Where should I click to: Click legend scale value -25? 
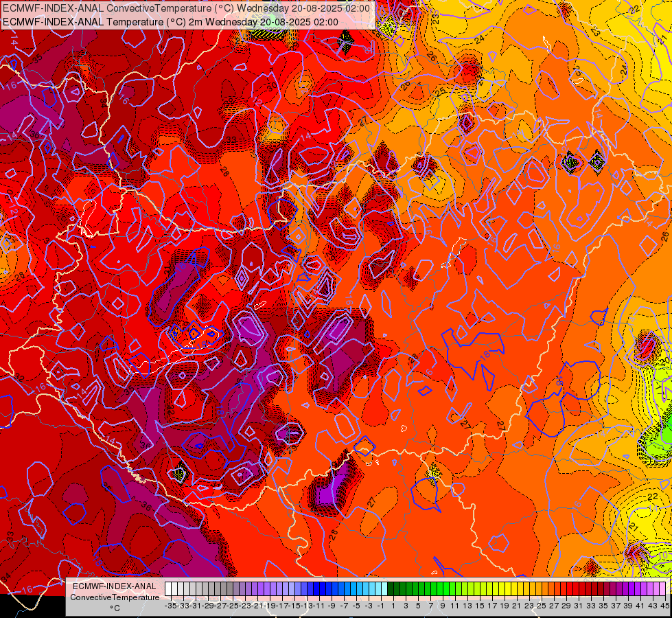[233, 606]
